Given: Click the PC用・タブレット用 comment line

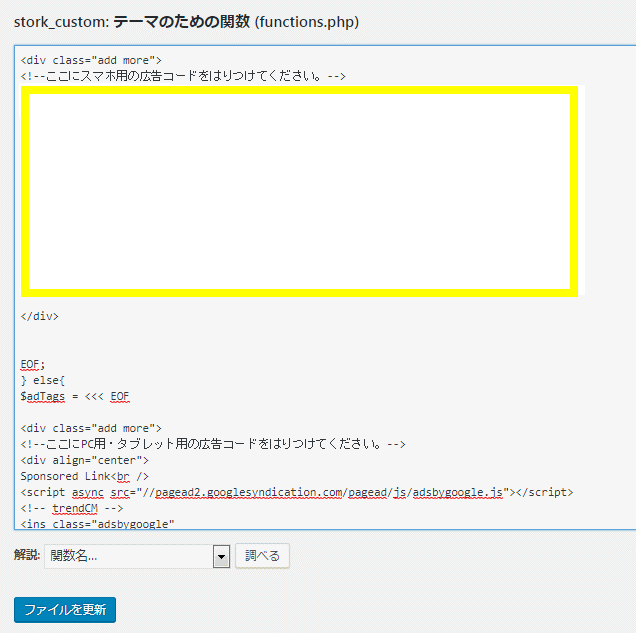Looking at the screenshot, I should (x=213, y=444).
